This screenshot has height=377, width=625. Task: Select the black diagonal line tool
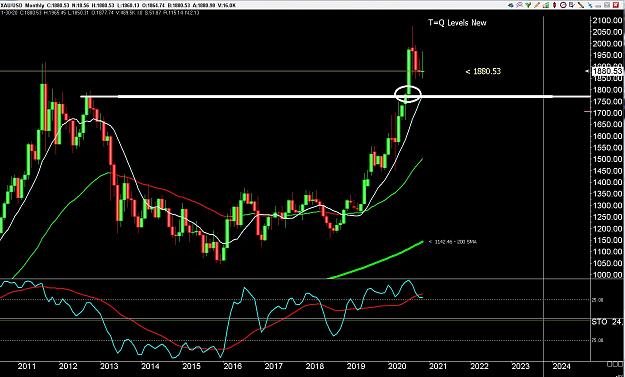(x=581, y=5)
